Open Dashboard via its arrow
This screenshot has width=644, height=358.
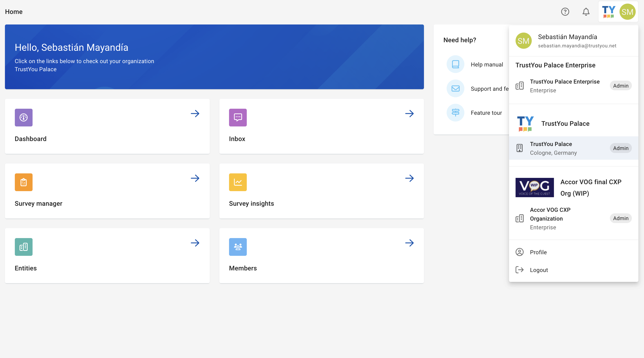(x=195, y=114)
